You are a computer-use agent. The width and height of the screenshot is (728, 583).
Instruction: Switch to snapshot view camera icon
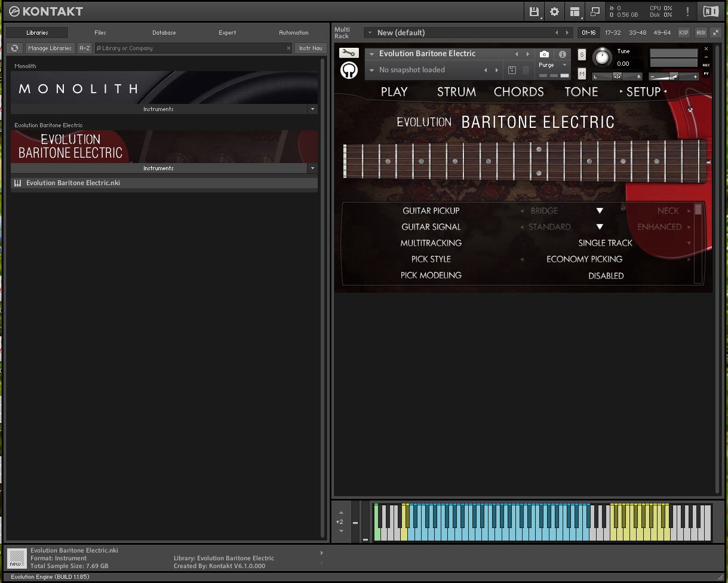[x=544, y=54]
